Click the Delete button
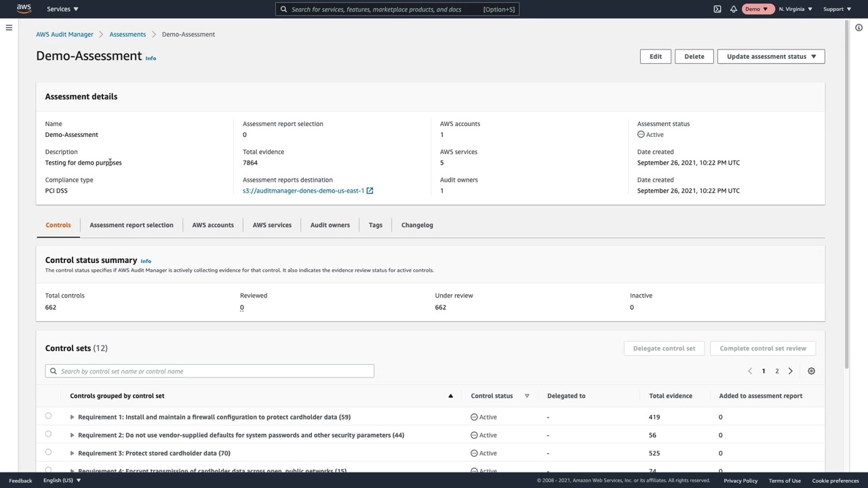This screenshot has width=868, height=488. (694, 56)
